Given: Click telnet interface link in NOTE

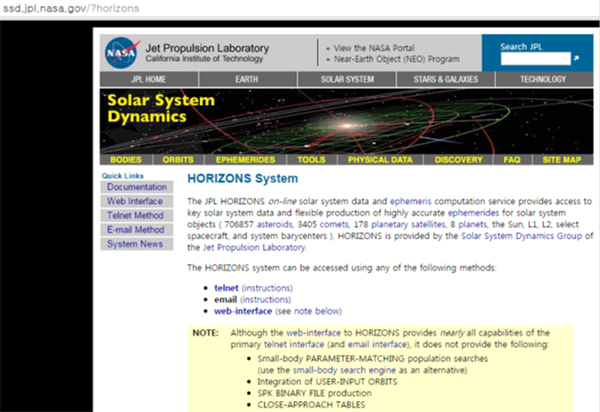Looking at the screenshot, I should pos(294,344).
